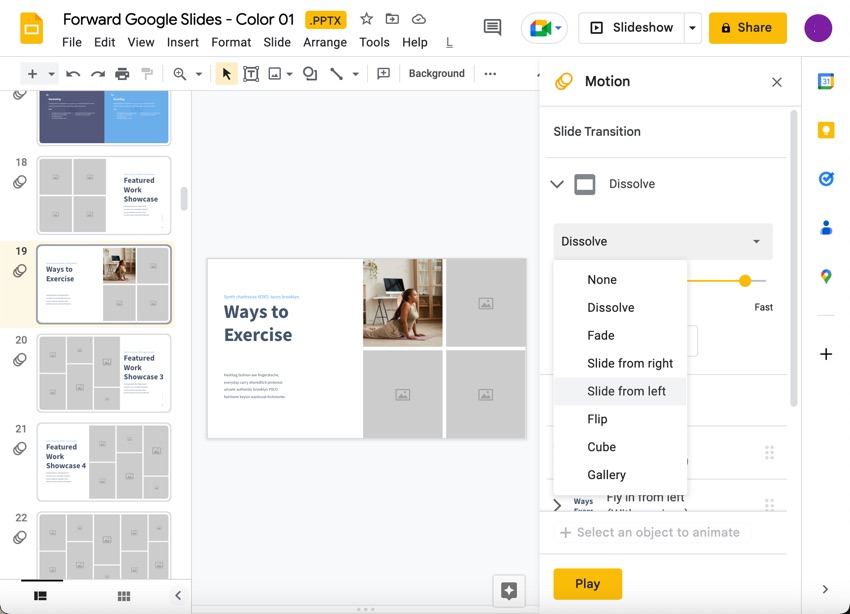Click the print icon in toolbar
The image size is (850, 614).
tap(122, 74)
